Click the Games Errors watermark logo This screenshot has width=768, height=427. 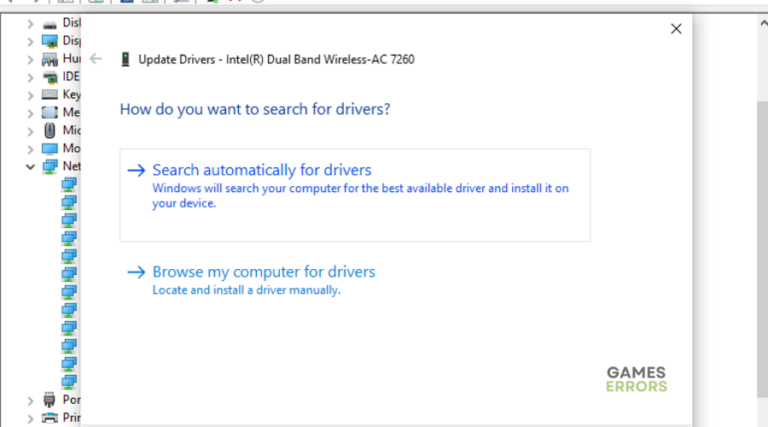[636, 379]
